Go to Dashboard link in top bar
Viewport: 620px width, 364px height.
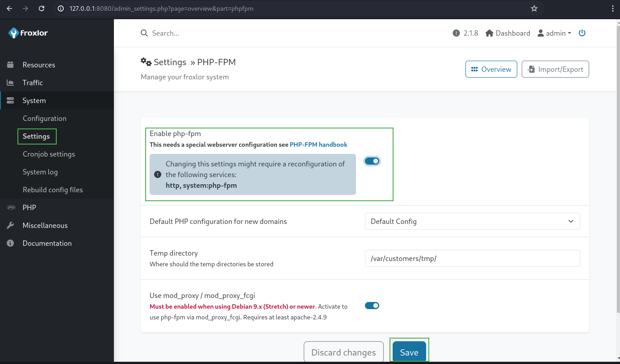pyautogui.click(x=508, y=33)
